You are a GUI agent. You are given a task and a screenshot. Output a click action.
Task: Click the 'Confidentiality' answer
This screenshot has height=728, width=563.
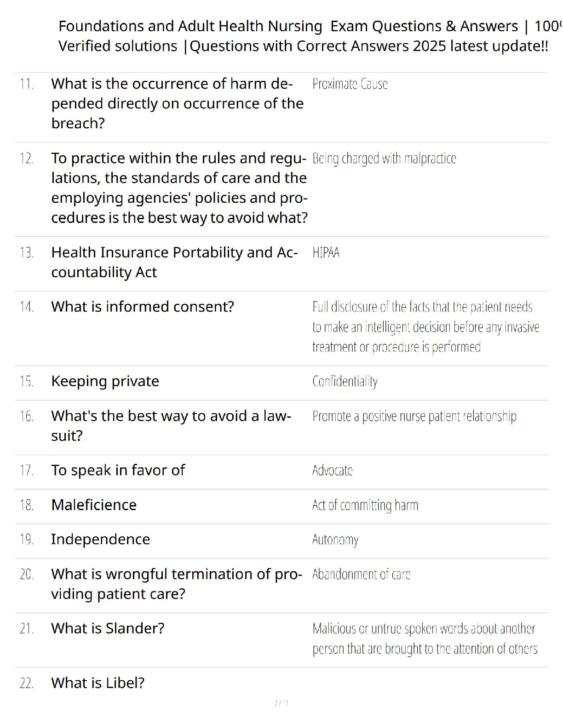(x=345, y=381)
